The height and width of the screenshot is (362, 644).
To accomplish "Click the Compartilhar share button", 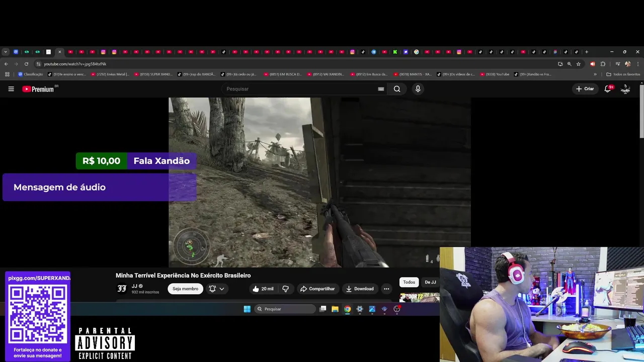I will point(317,289).
